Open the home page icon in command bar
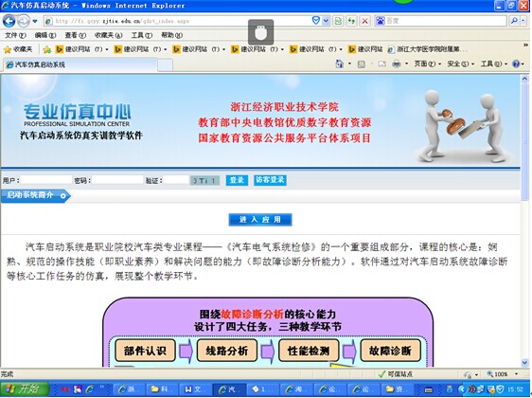Viewport: 532px width, 398px height. [339, 63]
